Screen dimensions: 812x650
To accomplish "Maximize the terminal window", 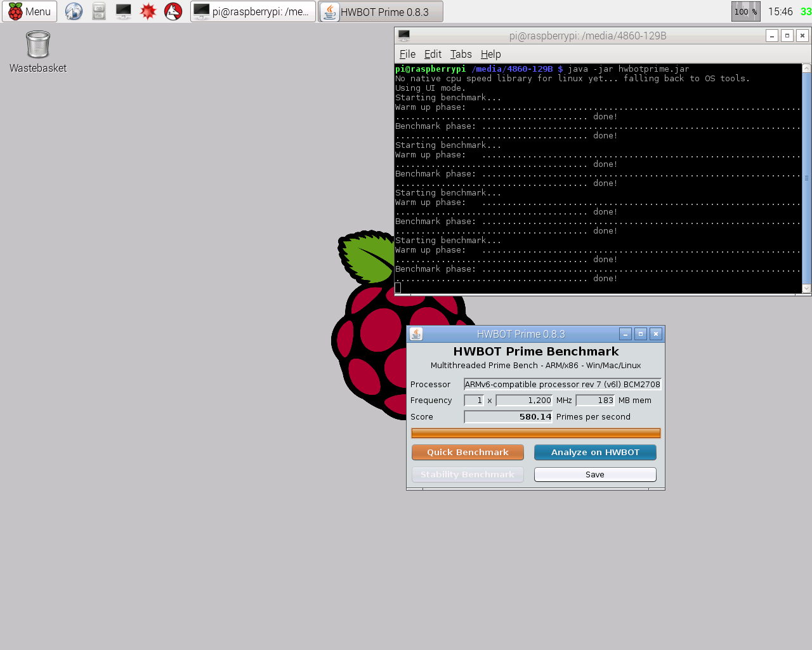I will click(787, 36).
